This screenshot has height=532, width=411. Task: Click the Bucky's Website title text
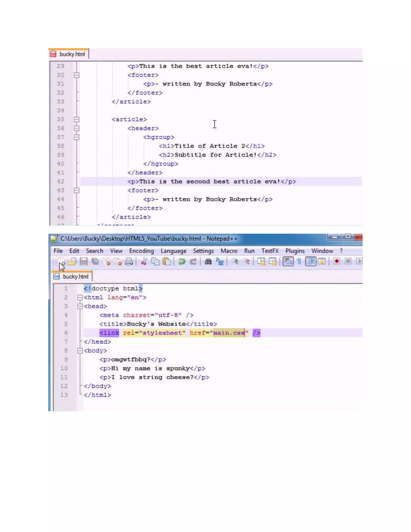(x=156, y=324)
